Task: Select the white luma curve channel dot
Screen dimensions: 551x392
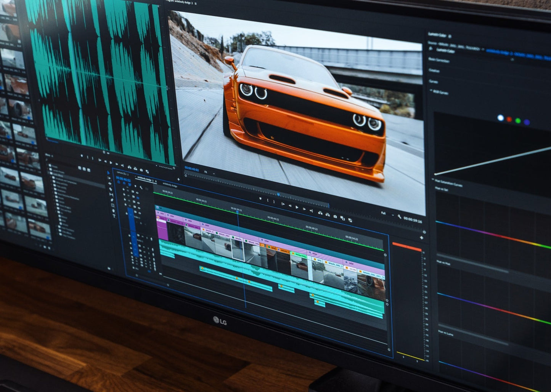Action: coord(501,118)
